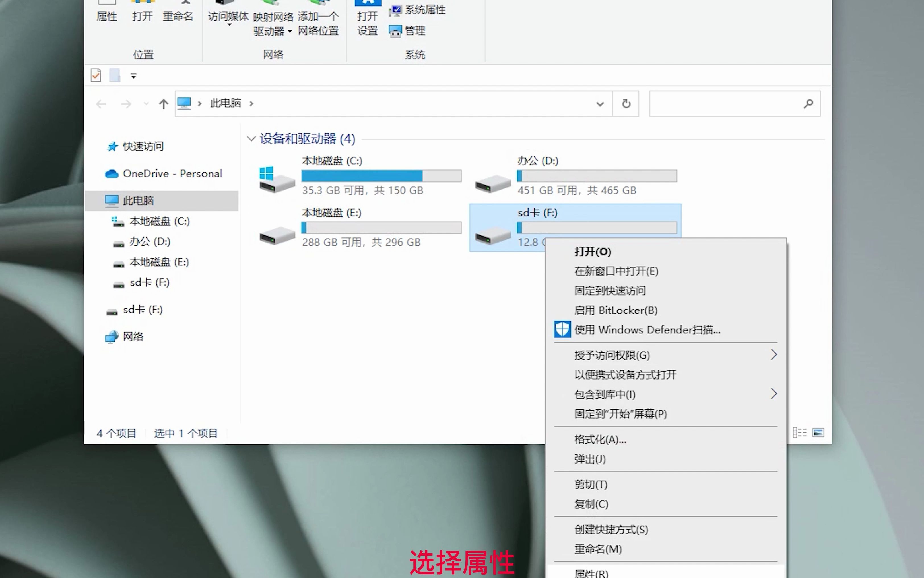Image resolution: width=924 pixels, height=578 pixels.
Task: Switch to details view icon in status bar
Action: point(799,433)
